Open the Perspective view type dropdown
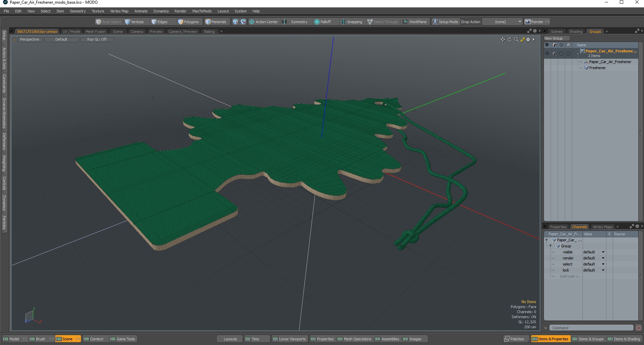The width and height of the screenshot is (644, 345). point(30,40)
